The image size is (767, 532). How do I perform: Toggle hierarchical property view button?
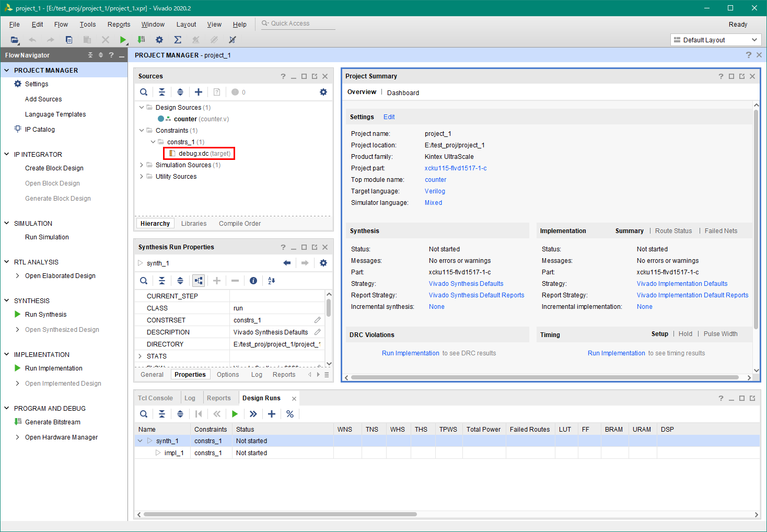(199, 281)
